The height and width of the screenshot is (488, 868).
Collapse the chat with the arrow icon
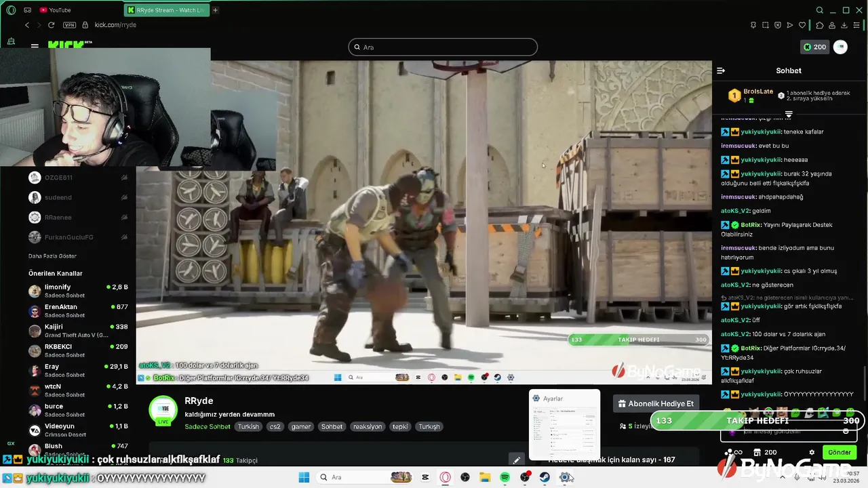coord(721,70)
